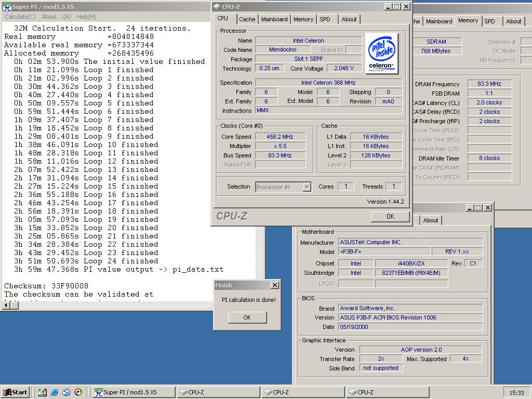Close the front CPU-Z window
This screenshot has height=399, width=532.
coord(406,6)
